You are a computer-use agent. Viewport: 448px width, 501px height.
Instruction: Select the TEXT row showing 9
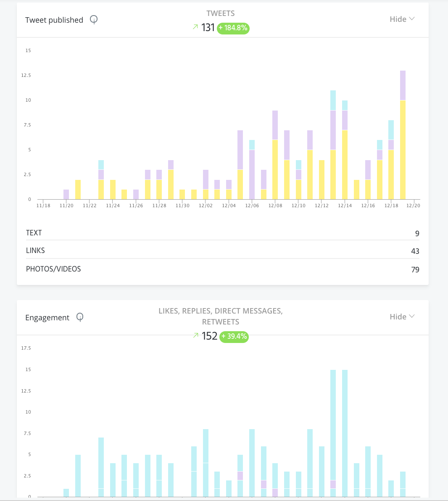[x=222, y=233]
